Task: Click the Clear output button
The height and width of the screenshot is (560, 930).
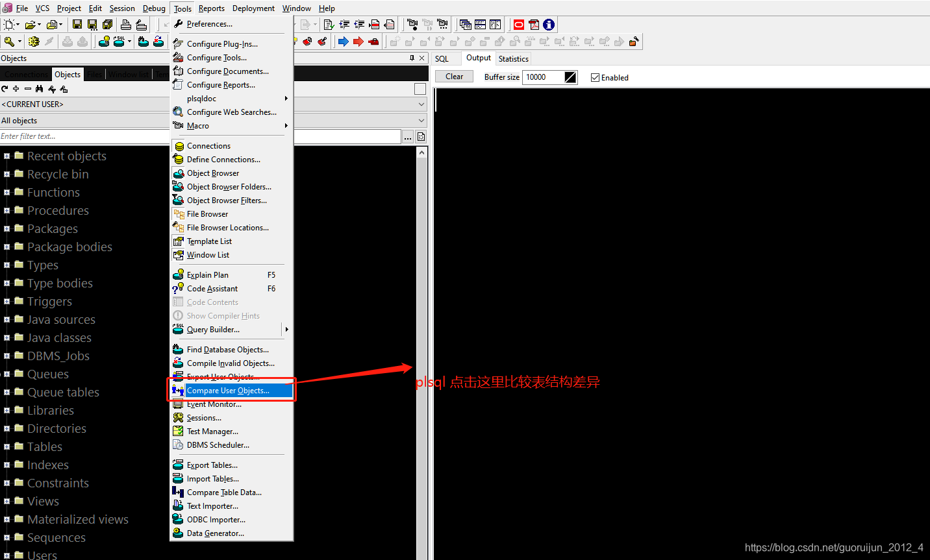Action: 455,77
